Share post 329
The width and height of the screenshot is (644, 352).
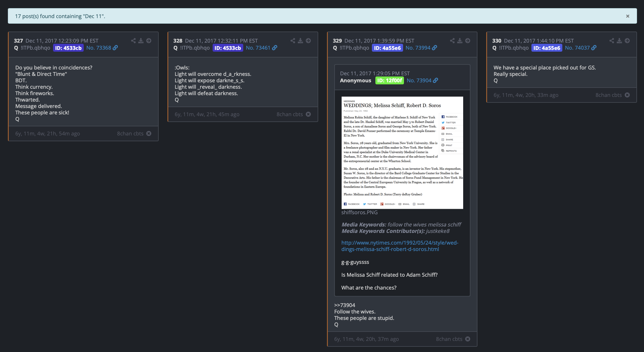coord(452,41)
